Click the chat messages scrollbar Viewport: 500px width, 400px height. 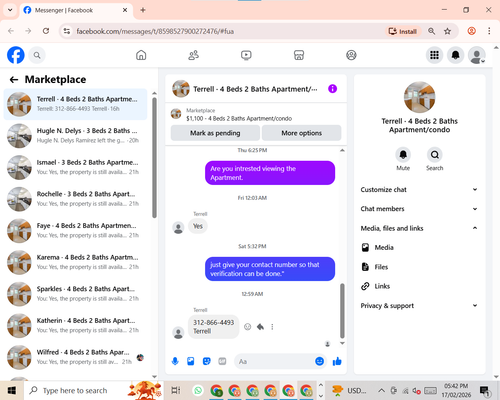[x=342, y=311]
